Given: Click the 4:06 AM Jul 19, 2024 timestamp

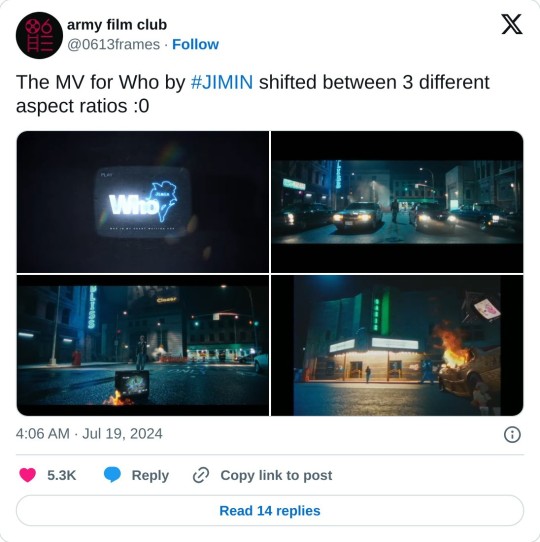Looking at the screenshot, I should click(x=89, y=434).
